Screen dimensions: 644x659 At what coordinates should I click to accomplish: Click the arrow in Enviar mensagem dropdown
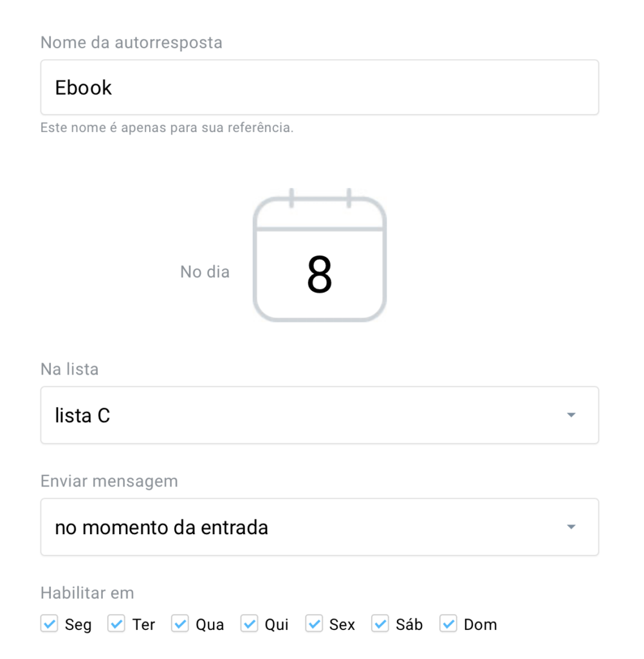click(571, 526)
